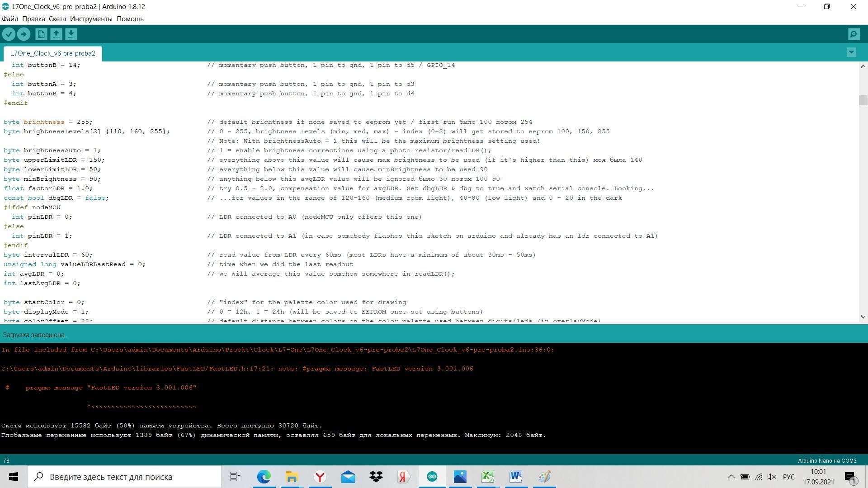Open the Скетч menu
This screenshot has width=868, height=488.
(x=57, y=19)
